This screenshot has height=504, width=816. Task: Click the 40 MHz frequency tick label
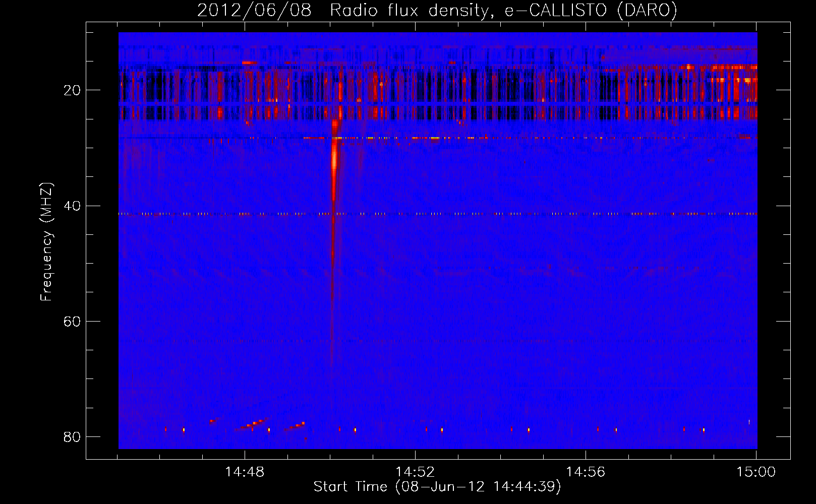click(72, 206)
